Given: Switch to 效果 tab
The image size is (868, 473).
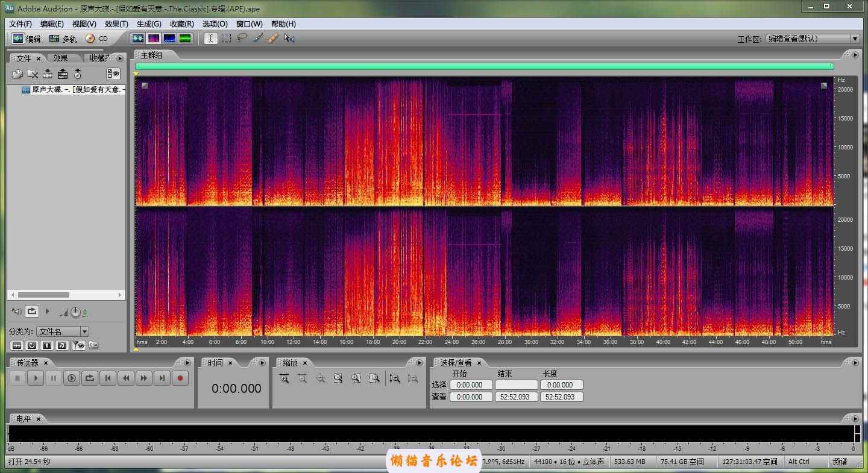Looking at the screenshot, I should tap(60, 58).
